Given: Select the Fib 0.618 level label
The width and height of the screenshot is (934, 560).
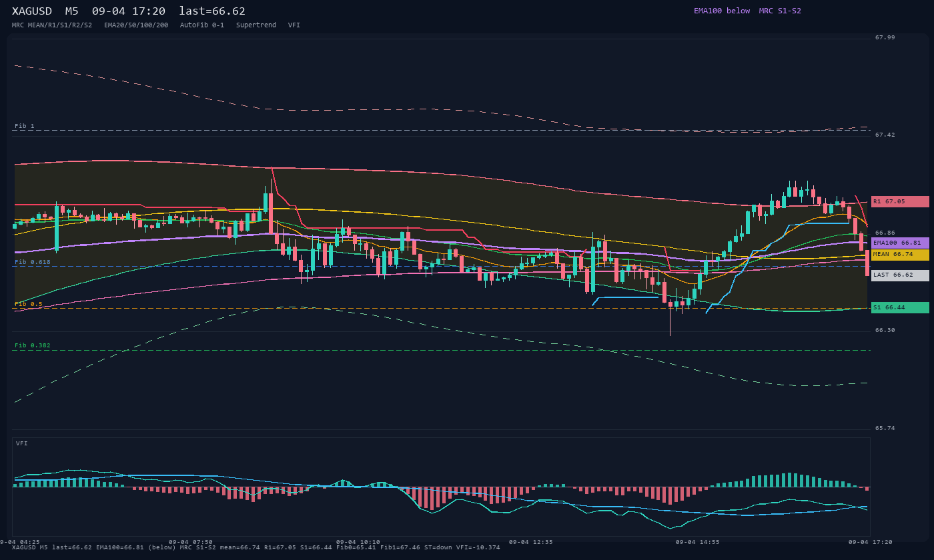Looking at the screenshot, I should (33, 262).
